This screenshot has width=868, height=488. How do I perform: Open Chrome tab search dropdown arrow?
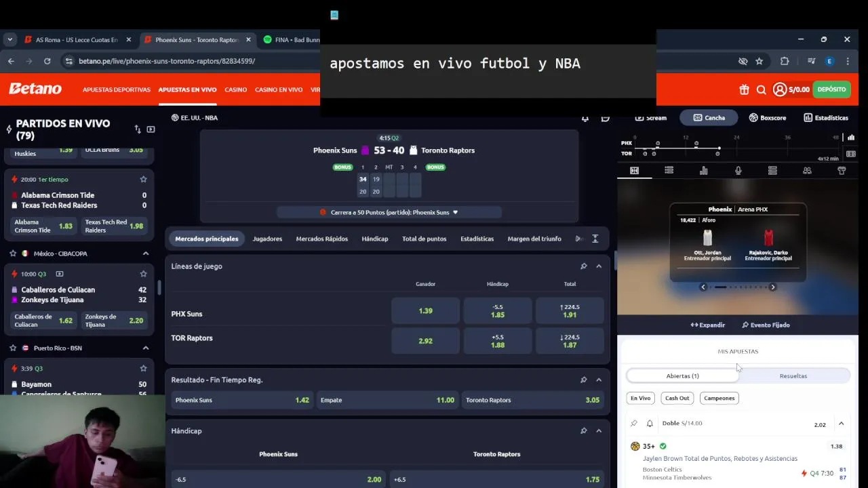9,39
